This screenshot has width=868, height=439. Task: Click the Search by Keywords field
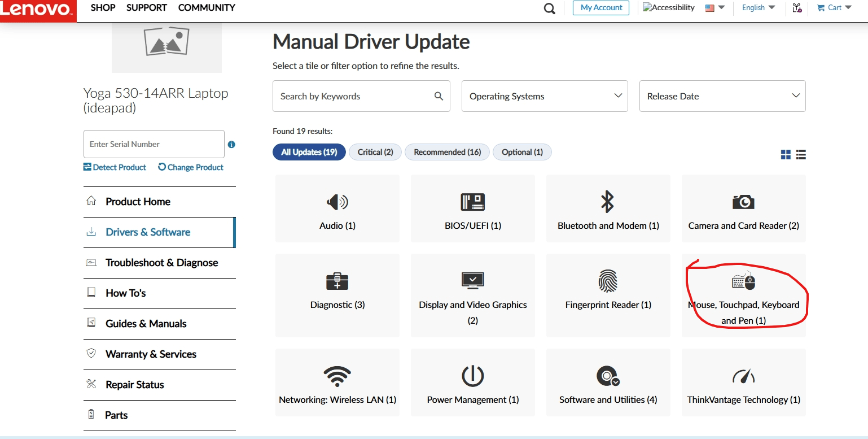click(361, 96)
